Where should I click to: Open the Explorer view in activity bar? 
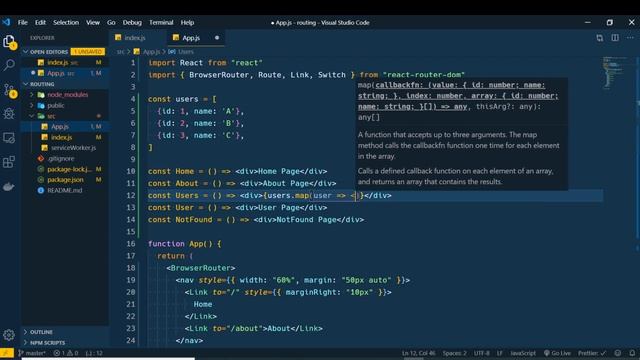(x=9, y=42)
